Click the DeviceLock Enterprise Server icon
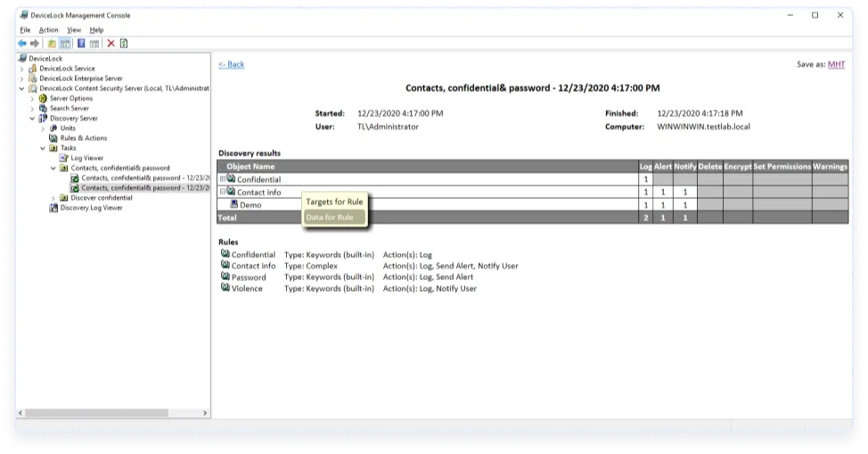Screen dimensions: 868x454 click(33, 78)
